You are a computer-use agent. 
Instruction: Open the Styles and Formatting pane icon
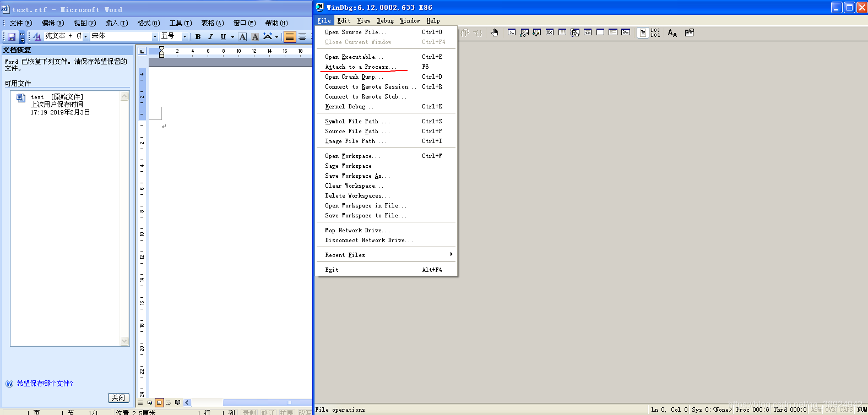tap(37, 37)
